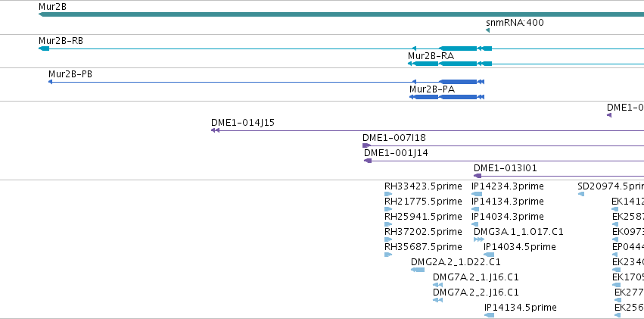Select the DME1-007I18 clone label

tap(394, 138)
